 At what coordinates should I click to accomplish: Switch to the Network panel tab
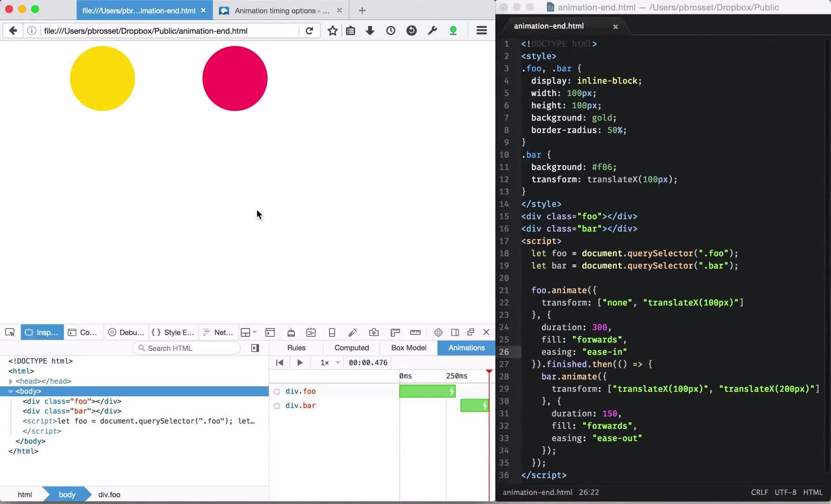pyautogui.click(x=218, y=332)
